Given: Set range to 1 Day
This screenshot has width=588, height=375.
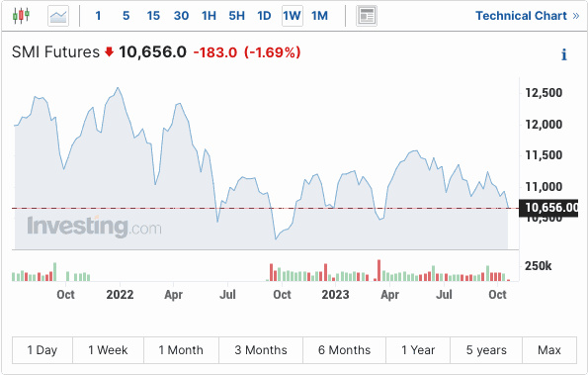Looking at the screenshot, I should click(42, 350).
